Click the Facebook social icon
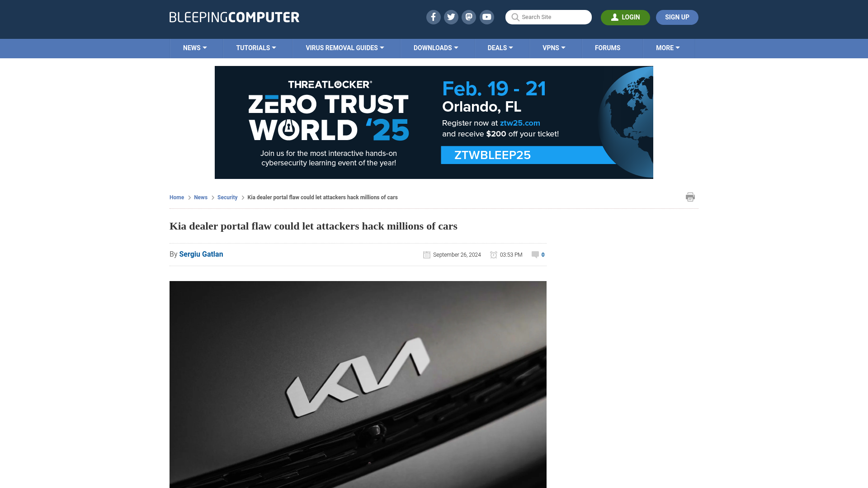This screenshot has width=868, height=488. (x=433, y=17)
